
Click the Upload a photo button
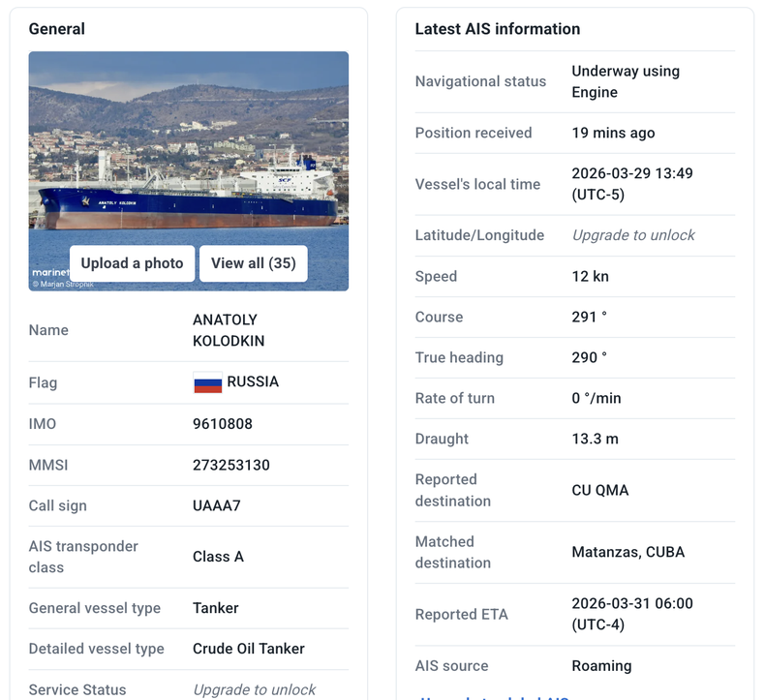pos(132,263)
